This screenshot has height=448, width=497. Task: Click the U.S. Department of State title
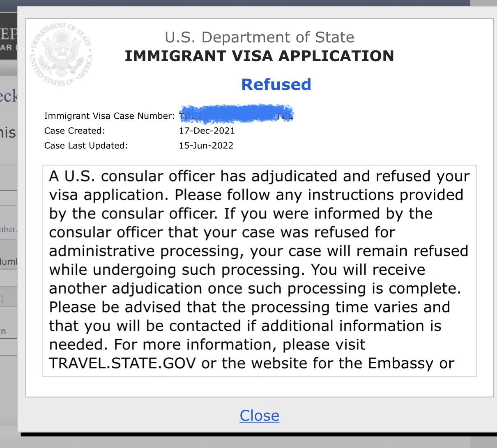click(259, 37)
